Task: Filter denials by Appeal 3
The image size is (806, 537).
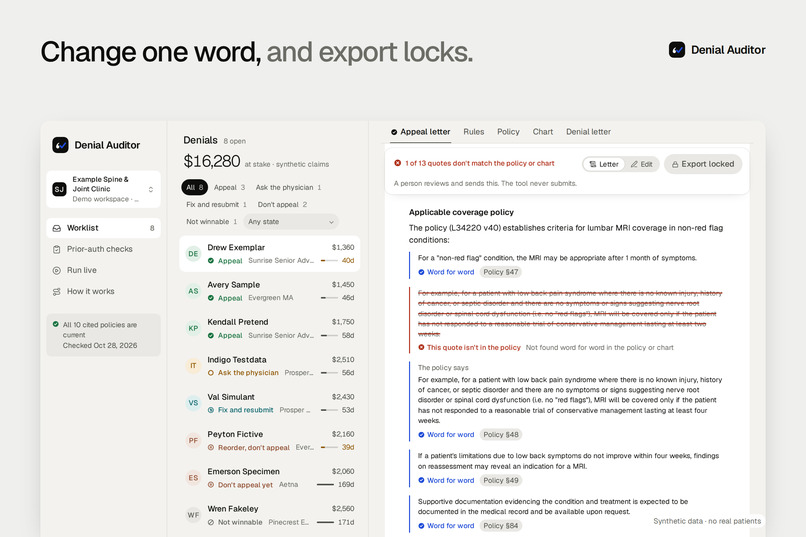Action: (x=229, y=188)
